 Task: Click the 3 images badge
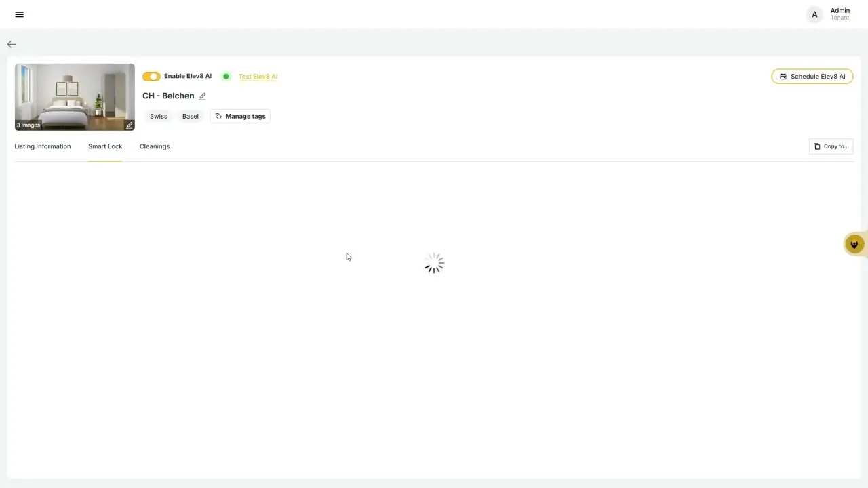[x=28, y=125]
